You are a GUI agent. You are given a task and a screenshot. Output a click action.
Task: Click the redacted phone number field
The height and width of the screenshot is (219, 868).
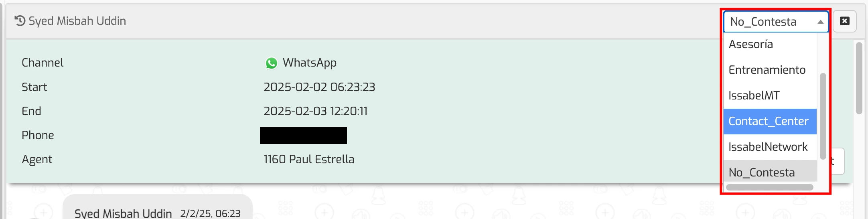coord(303,135)
